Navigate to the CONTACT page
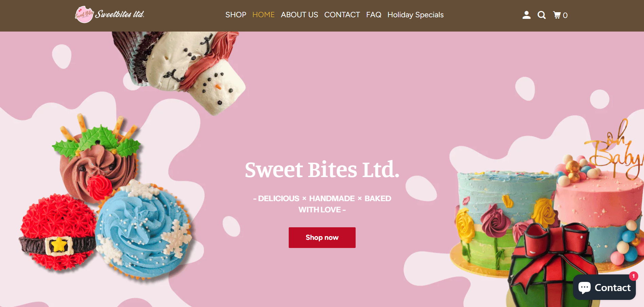644x307 pixels. (x=342, y=15)
